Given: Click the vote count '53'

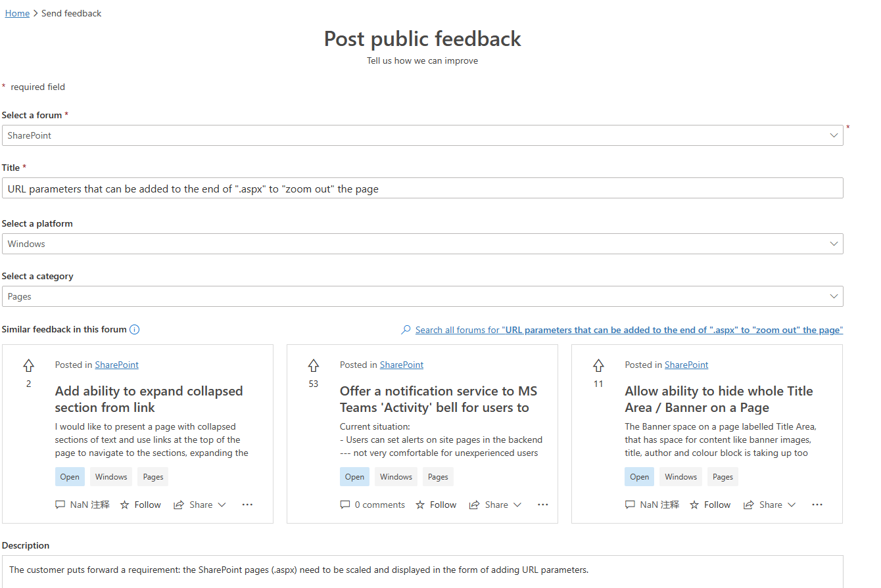Looking at the screenshot, I should (x=313, y=384).
